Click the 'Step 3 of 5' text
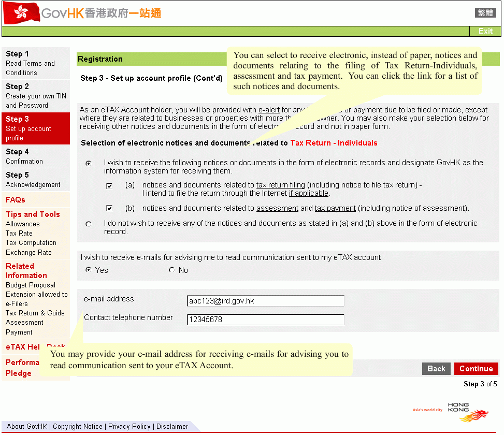This screenshot has width=504, height=435. (x=480, y=384)
